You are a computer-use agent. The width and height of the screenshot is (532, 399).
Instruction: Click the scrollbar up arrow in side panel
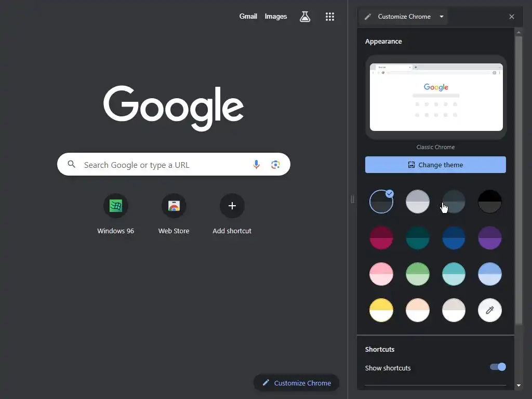(x=518, y=33)
